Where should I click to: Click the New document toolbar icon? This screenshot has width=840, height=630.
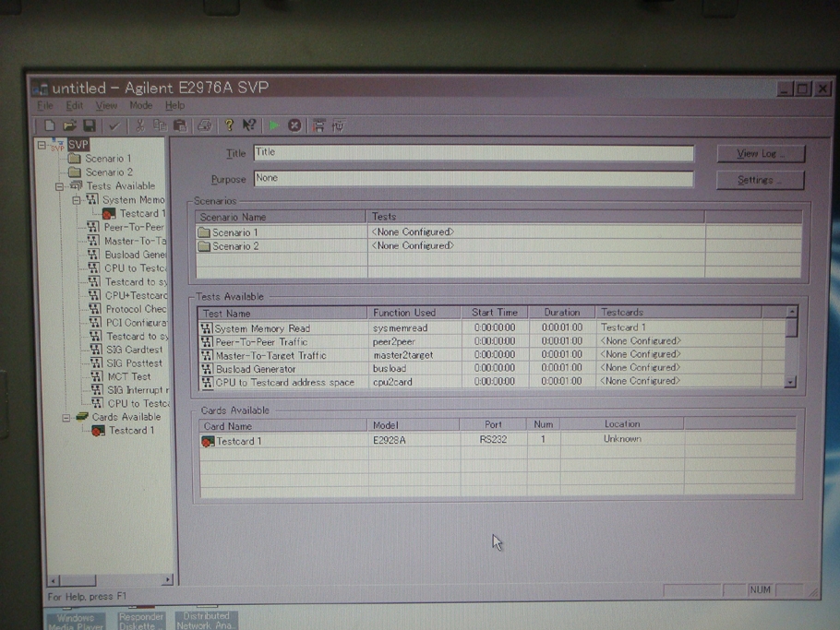pos(49,125)
